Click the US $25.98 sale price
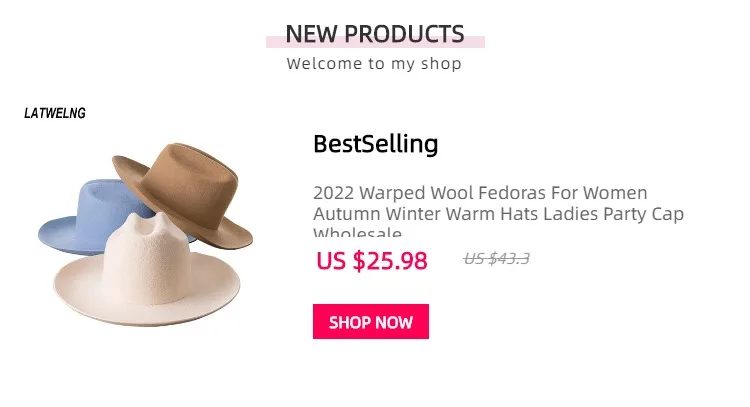The image size is (750, 407). pyautogui.click(x=372, y=261)
